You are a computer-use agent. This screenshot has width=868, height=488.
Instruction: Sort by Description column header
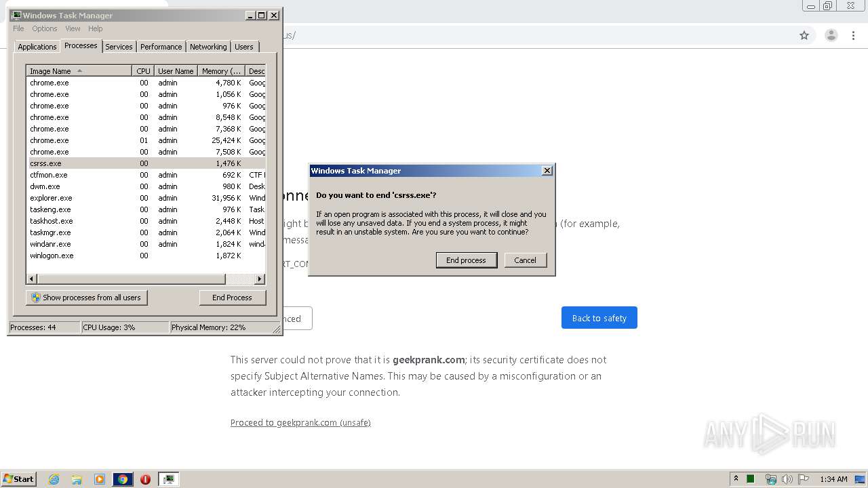click(x=256, y=71)
